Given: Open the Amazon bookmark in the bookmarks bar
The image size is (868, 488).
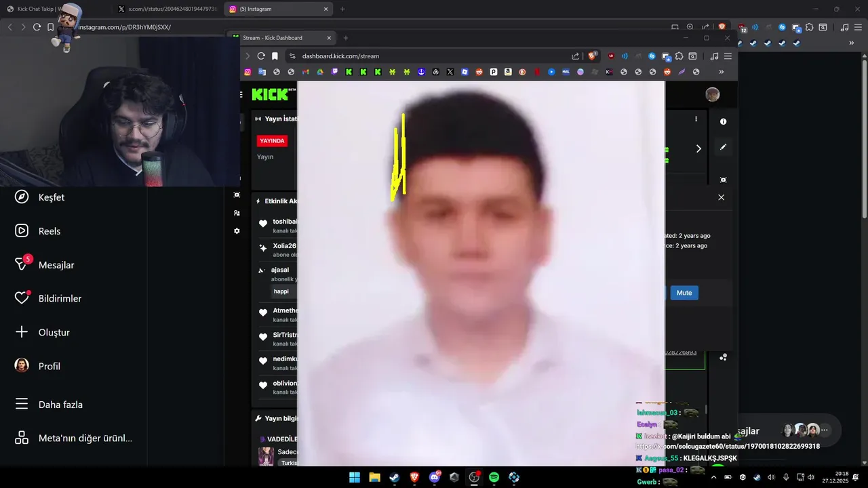Looking at the screenshot, I should (x=508, y=72).
